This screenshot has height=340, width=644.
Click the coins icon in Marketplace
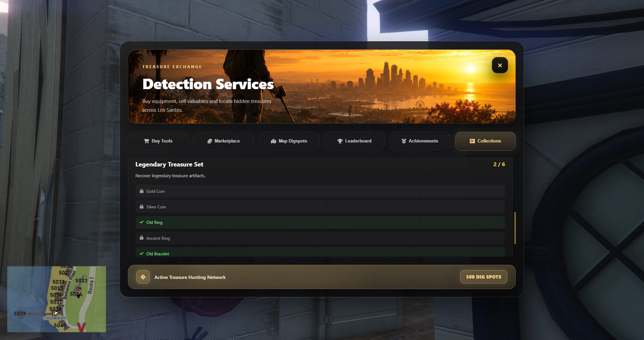pyautogui.click(x=209, y=141)
